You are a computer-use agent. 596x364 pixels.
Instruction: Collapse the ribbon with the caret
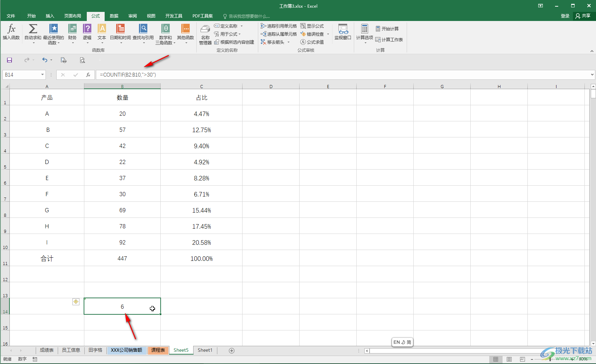pos(592,51)
